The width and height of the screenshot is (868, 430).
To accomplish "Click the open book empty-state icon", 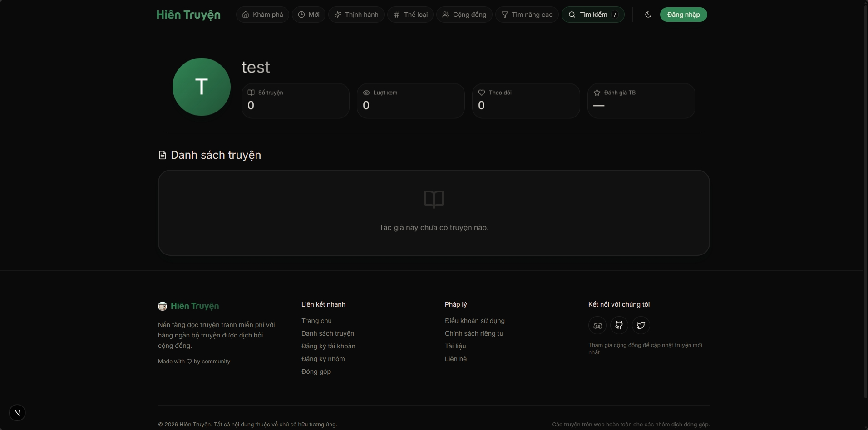I will click(434, 199).
